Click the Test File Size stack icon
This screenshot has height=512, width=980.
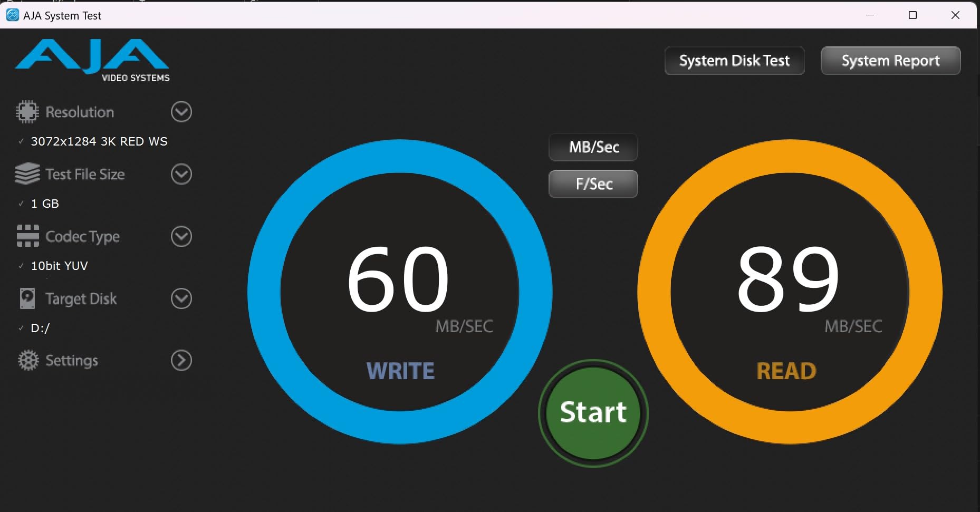tap(27, 173)
